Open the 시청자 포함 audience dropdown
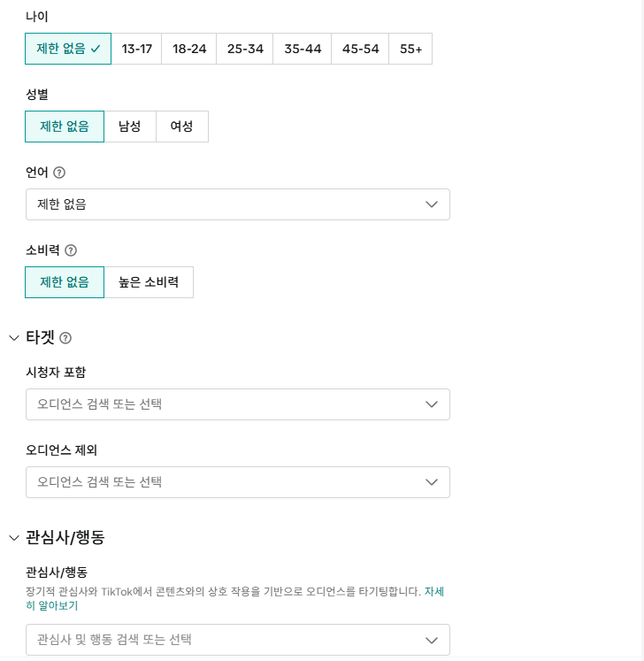 pyautogui.click(x=237, y=404)
